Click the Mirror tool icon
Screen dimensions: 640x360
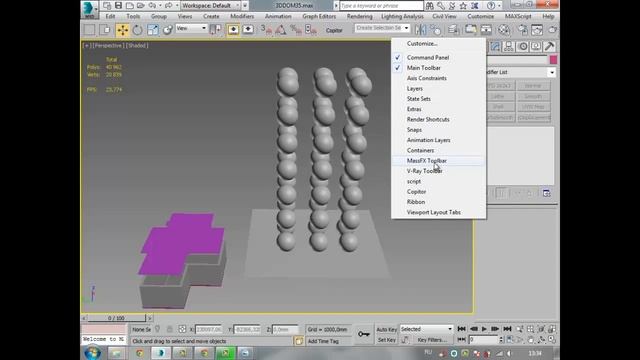420,30
